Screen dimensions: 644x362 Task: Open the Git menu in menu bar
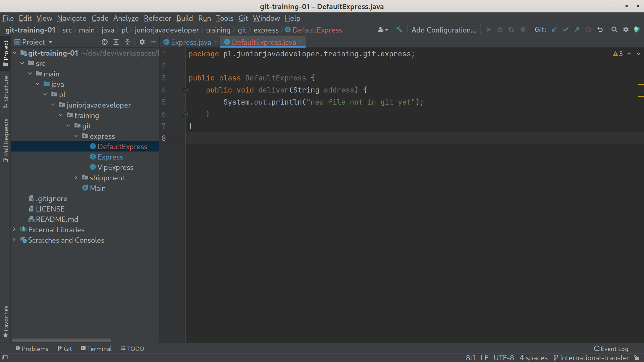(243, 18)
